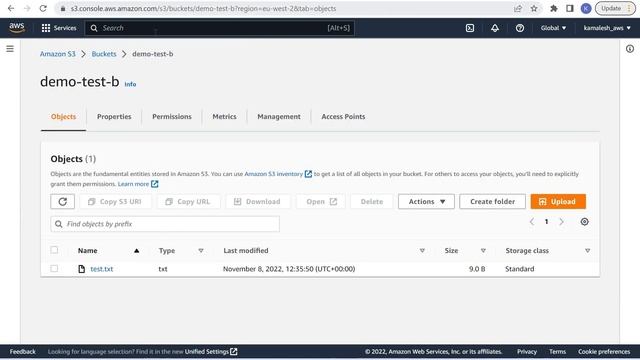
Task: Focus the Find objects by prefix field
Action: pos(165,224)
